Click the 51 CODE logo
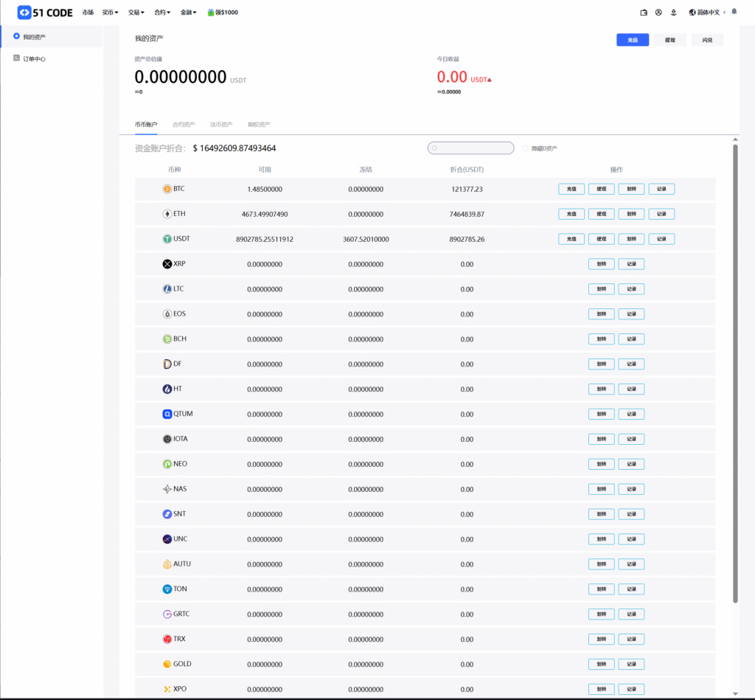This screenshot has width=755, height=700. (45, 13)
